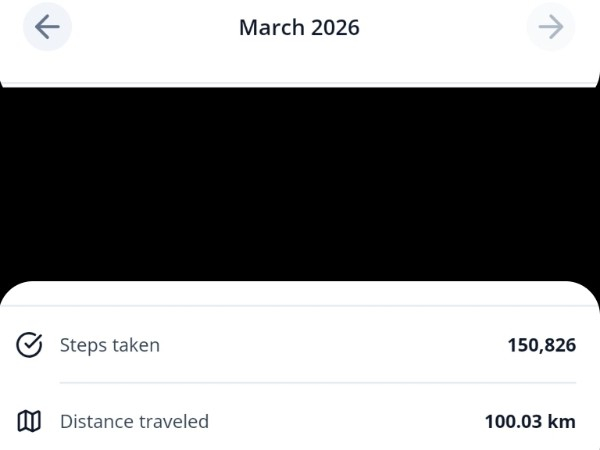Click the map icon beside Distance traveled
The width and height of the screenshot is (600, 450).
click(30, 422)
